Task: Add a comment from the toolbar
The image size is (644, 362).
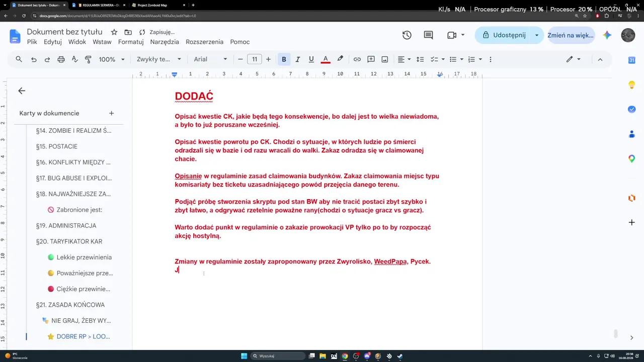Action: pyautogui.click(x=371, y=59)
